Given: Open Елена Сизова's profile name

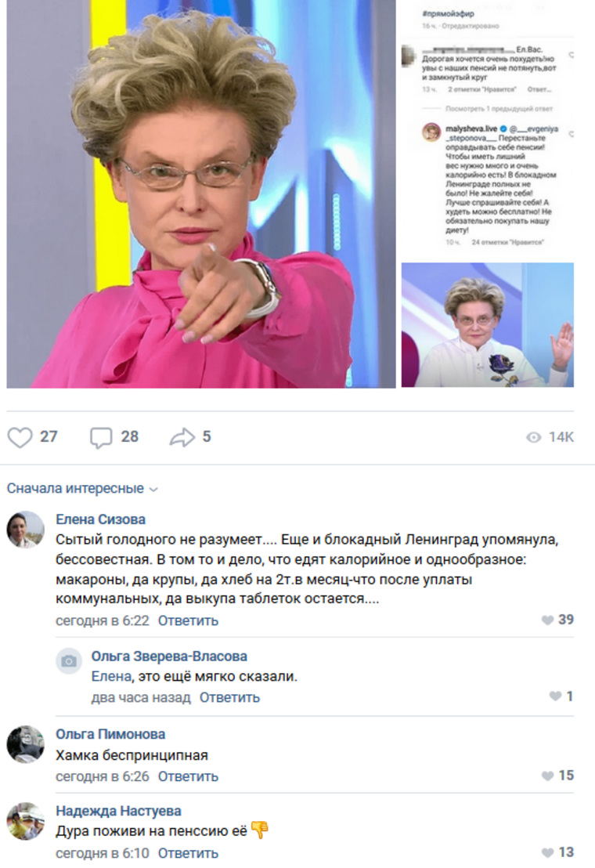Looking at the screenshot, I should pyautogui.click(x=101, y=519).
